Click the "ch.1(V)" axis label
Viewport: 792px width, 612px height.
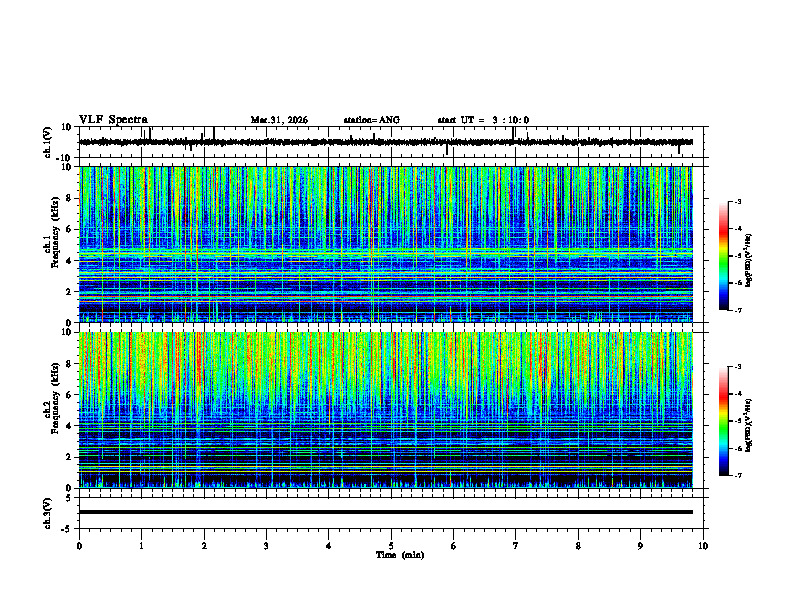point(48,142)
